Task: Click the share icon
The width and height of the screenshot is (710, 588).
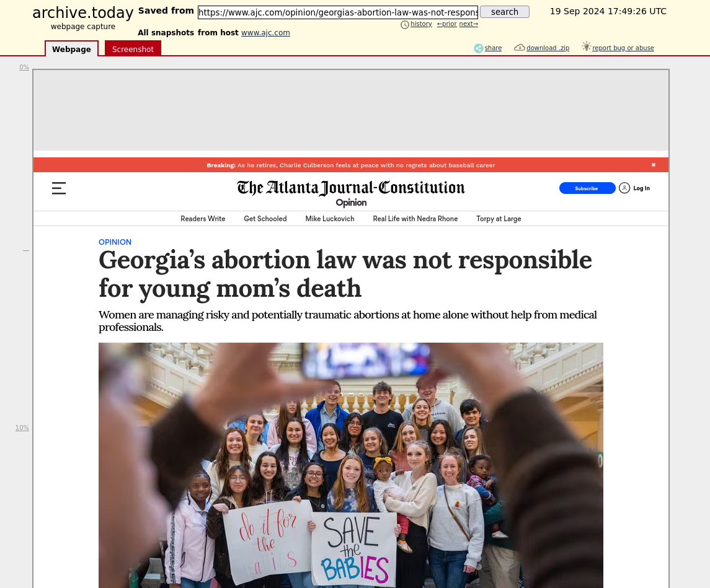Action: pyautogui.click(x=478, y=48)
